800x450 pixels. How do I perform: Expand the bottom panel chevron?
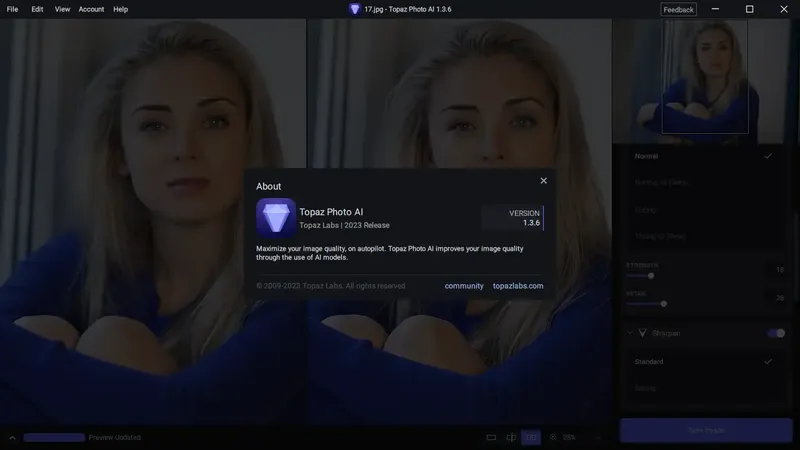tap(12, 438)
